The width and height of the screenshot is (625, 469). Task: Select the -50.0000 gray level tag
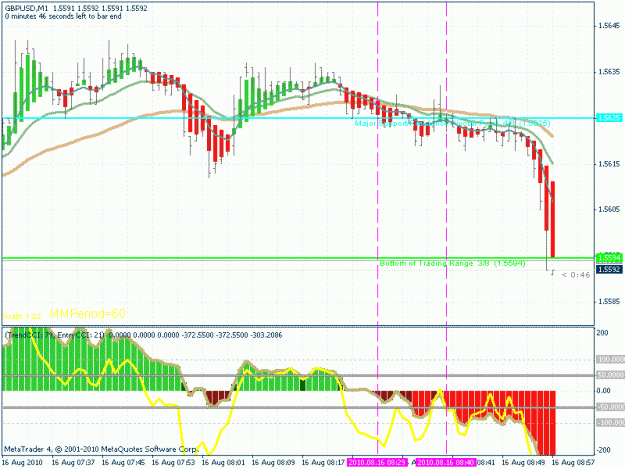(610, 407)
